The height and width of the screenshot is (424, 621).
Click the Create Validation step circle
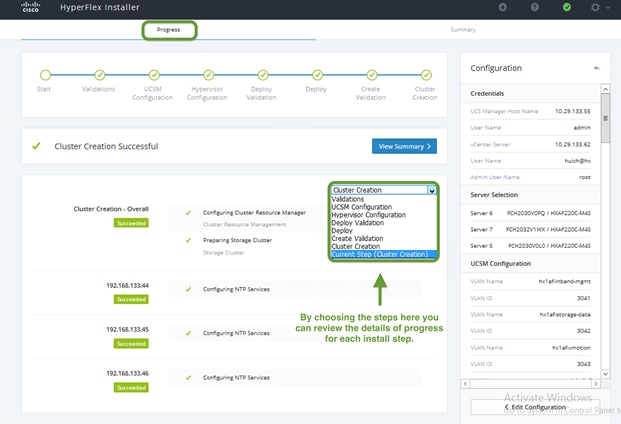(x=371, y=75)
